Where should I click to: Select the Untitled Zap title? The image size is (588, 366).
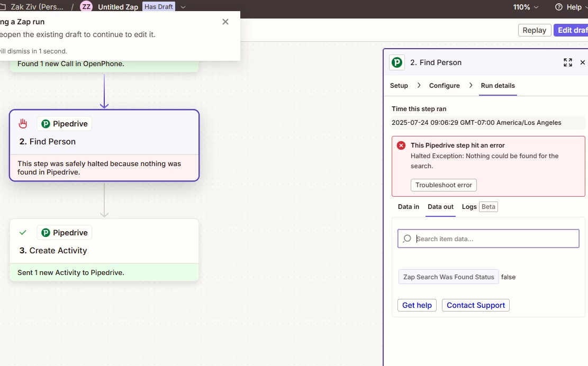coord(117,7)
